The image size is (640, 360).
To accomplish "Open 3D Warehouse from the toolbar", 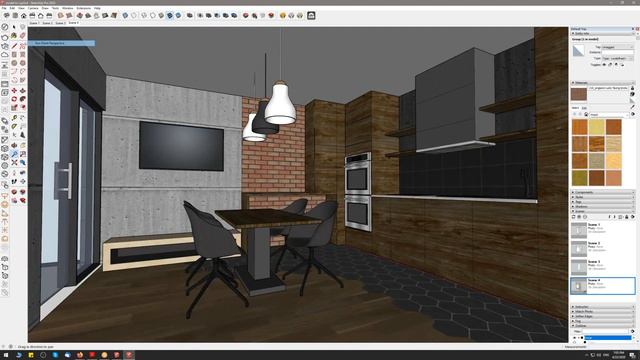I will (x=245, y=16).
